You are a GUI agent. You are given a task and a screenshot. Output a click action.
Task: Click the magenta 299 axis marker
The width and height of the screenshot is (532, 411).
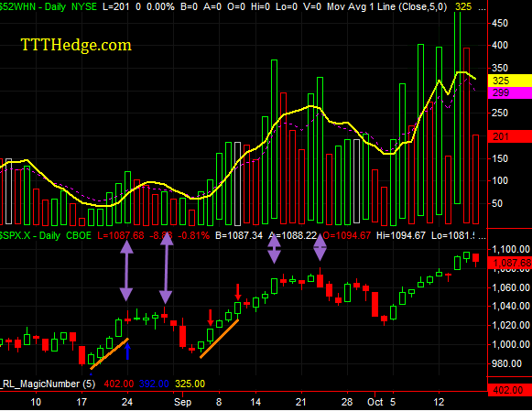510,92
